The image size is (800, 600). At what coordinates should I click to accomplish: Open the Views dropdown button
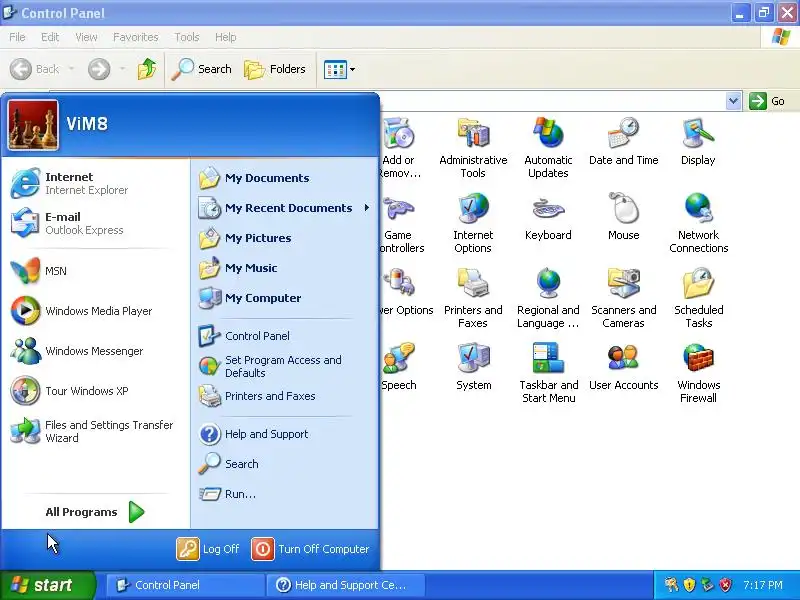click(339, 69)
